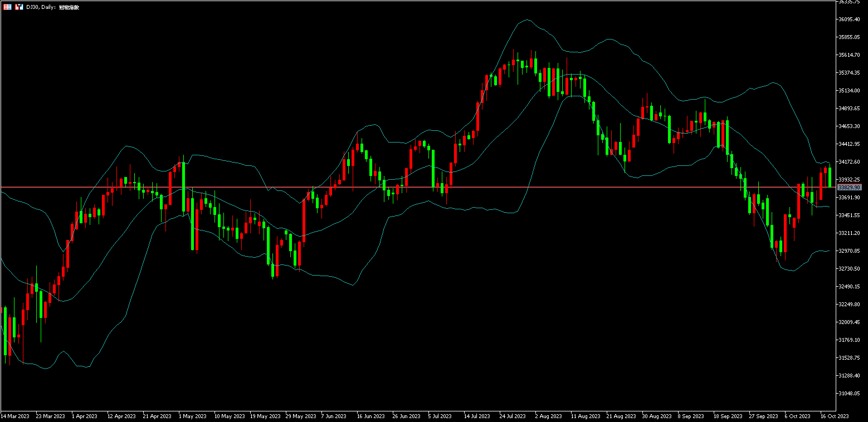Click the 10 May 2023 date label

pos(230,416)
